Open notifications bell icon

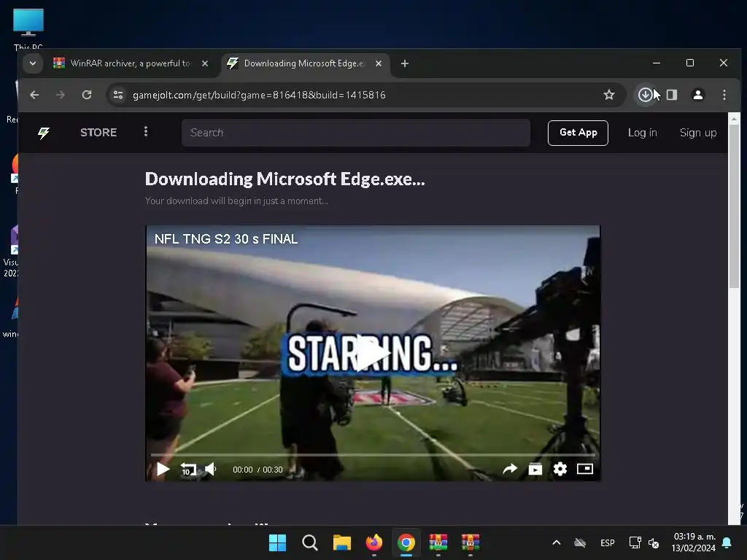tap(727, 542)
